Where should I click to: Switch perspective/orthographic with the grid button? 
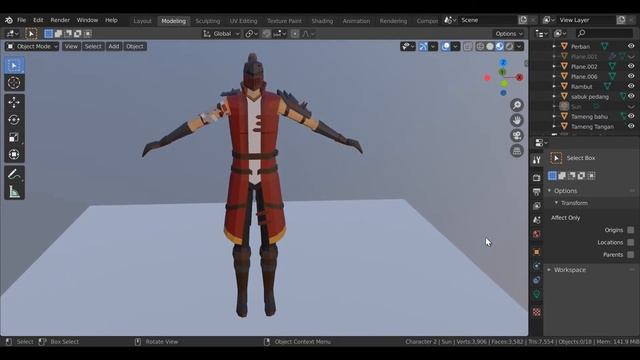point(517,151)
